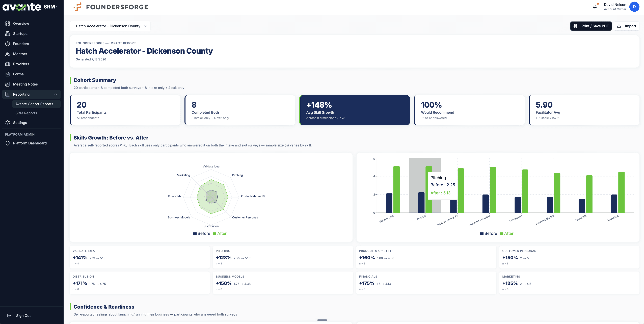Click the green Distribution After bar
Screen dimensions: 644x324
pyautogui.click(x=525, y=191)
